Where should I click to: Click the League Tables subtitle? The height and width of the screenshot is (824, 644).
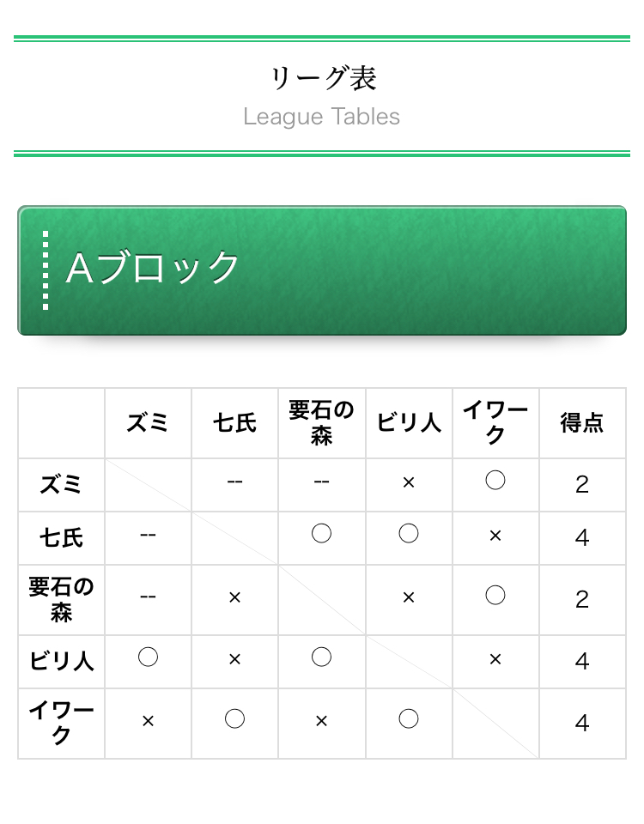click(x=322, y=117)
